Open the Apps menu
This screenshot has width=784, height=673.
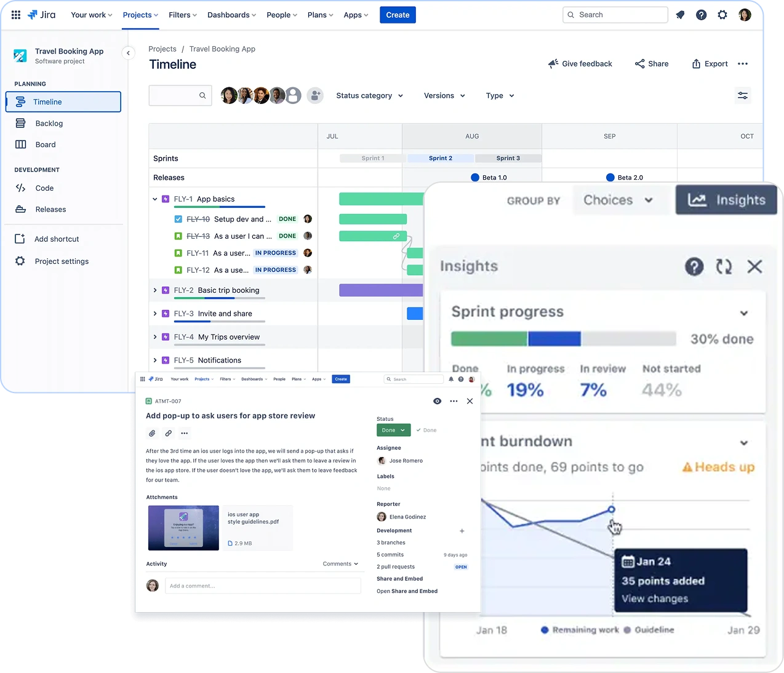click(x=356, y=15)
